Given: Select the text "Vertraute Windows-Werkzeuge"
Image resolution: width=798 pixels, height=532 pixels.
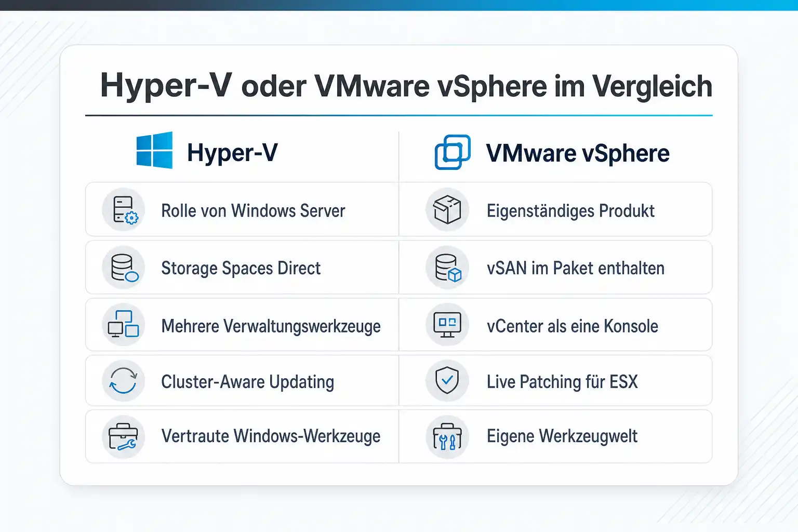Looking at the screenshot, I should click(271, 436).
